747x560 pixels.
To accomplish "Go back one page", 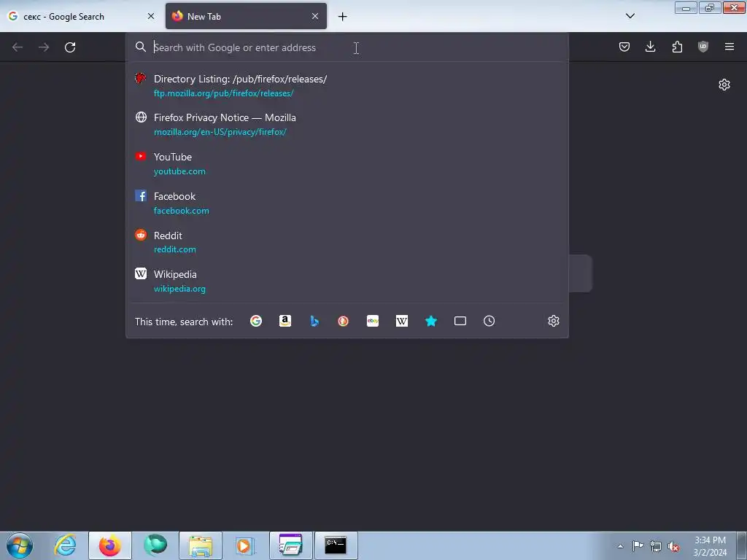I will [x=18, y=47].
